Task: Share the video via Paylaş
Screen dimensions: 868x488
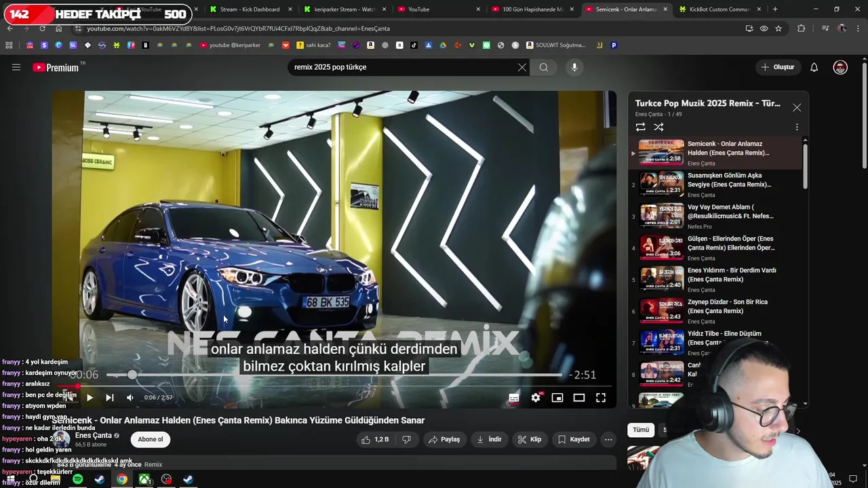Action: 444,439
